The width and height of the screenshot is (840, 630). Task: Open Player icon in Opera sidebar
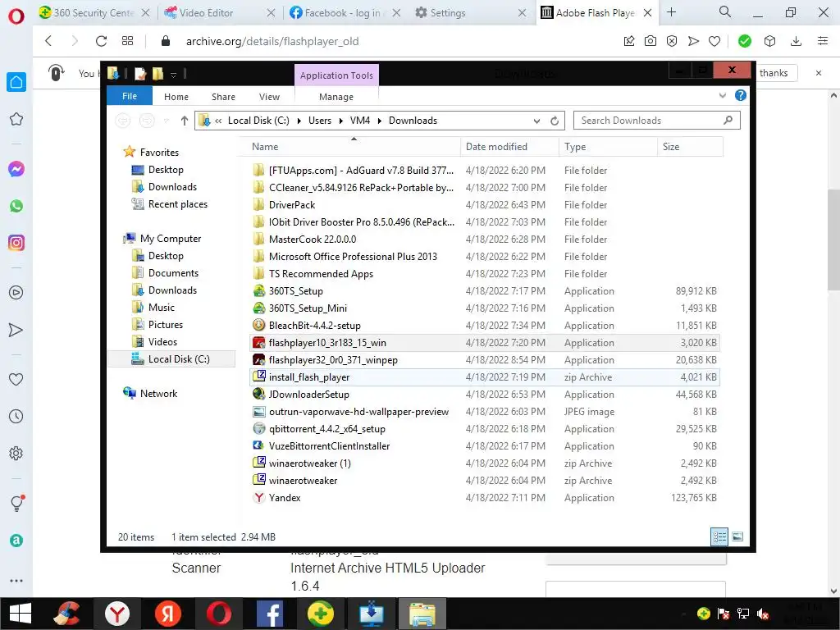(x=16, y=293)
